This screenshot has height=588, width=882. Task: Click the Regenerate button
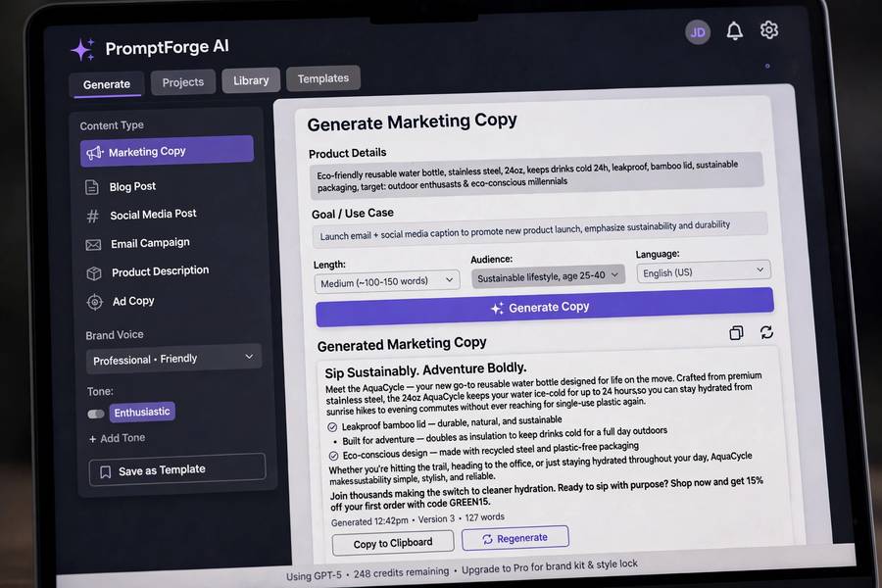[515, 538]
